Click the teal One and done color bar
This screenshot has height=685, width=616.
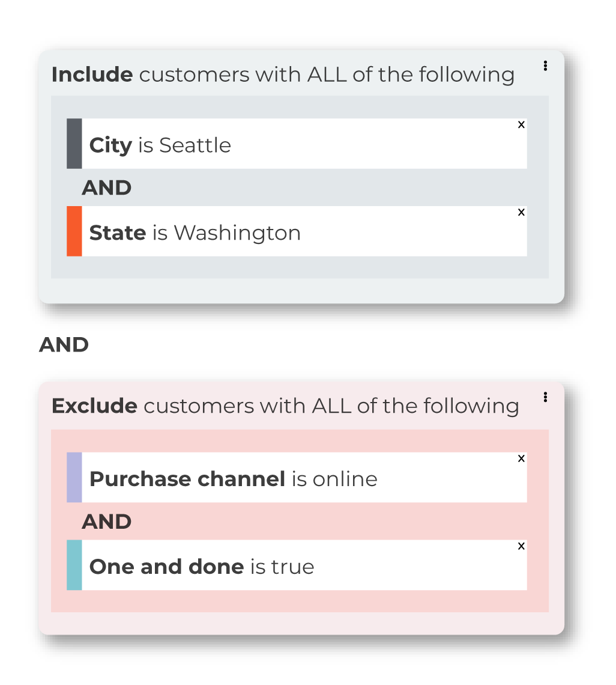(74, 565)
